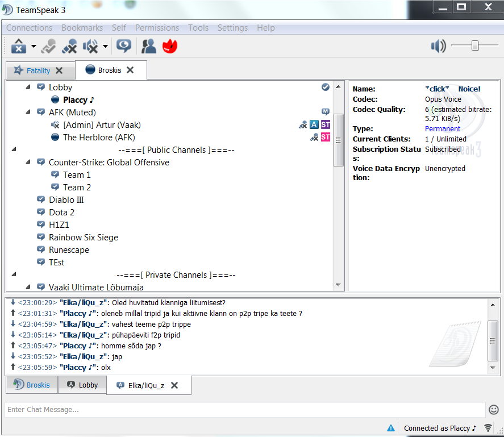Image resolution: width=504 pixels, height=437 pixels.
Task: Toggle the speakers mute toolbar icon
Action: pos(90,46)
